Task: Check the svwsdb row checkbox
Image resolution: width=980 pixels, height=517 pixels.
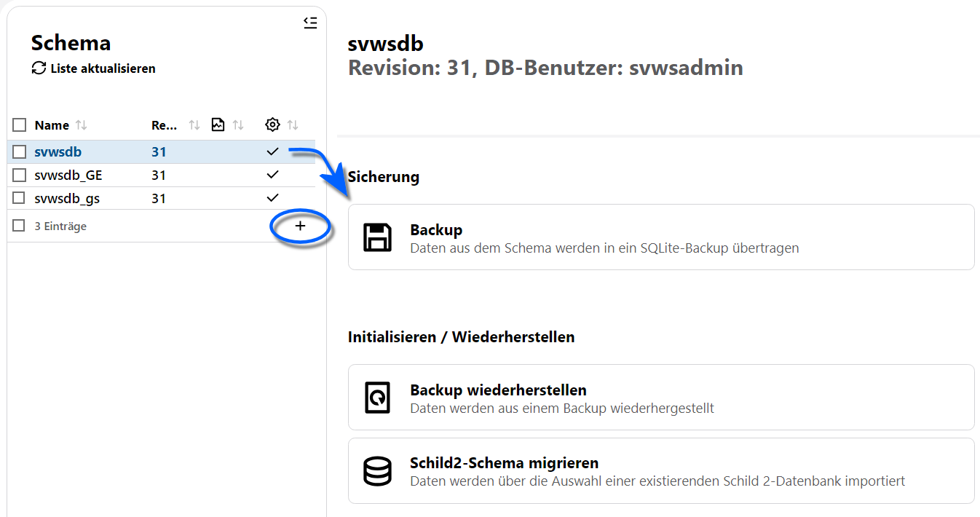Action: [20, 151]
